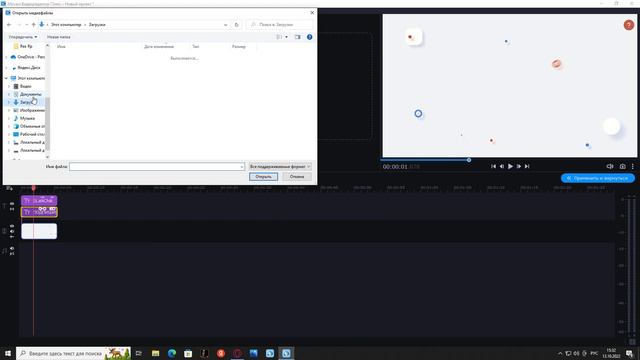The image size is (640, 360).
Task: Jump to next clip end
Action: (527, 166)
